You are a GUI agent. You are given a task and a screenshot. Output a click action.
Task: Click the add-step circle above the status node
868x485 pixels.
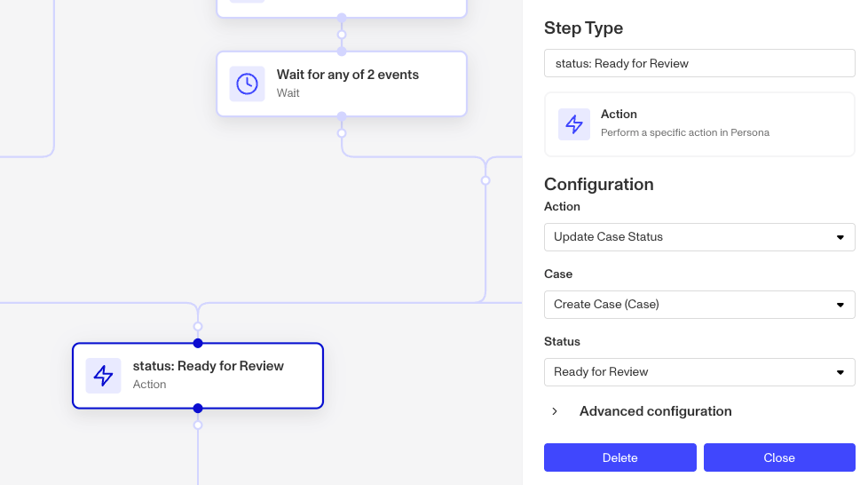pyautogui.click(x=198, y=327)
